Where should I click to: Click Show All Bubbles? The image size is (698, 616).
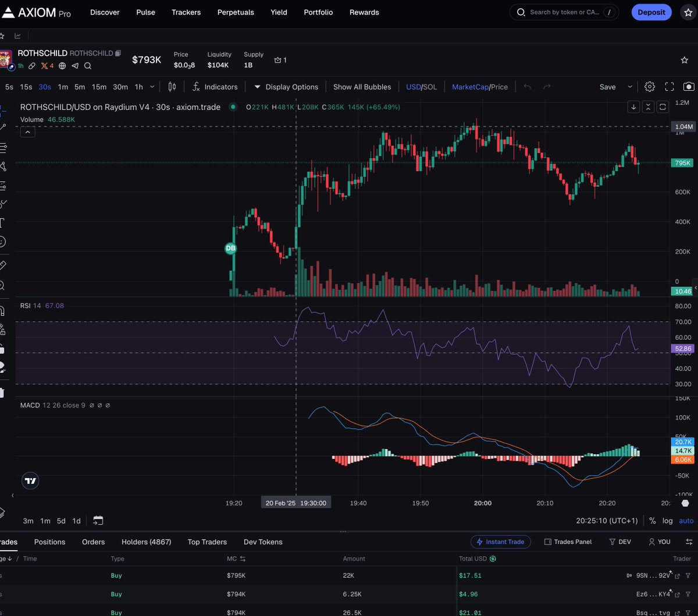(x=362, y=87)
